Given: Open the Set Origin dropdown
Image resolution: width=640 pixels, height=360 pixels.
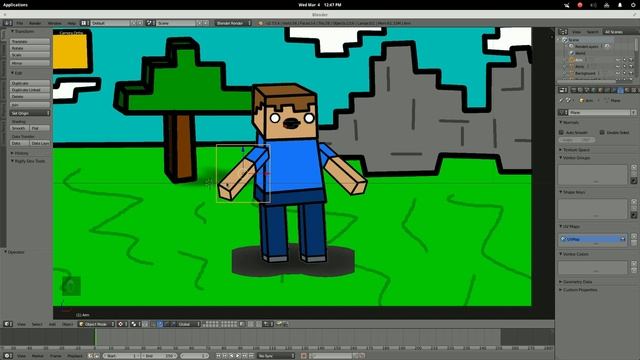Looking at the screenshot, I should point(30,113).
